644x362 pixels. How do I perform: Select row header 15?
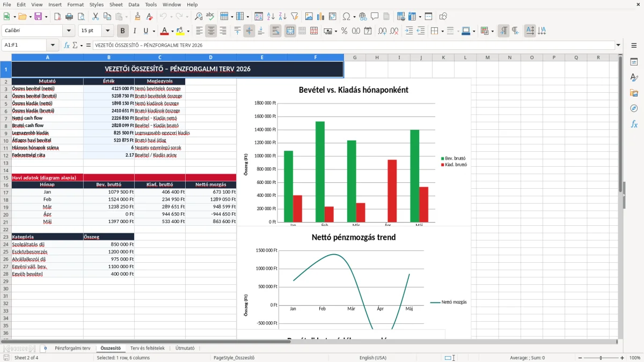coord(6,178)
